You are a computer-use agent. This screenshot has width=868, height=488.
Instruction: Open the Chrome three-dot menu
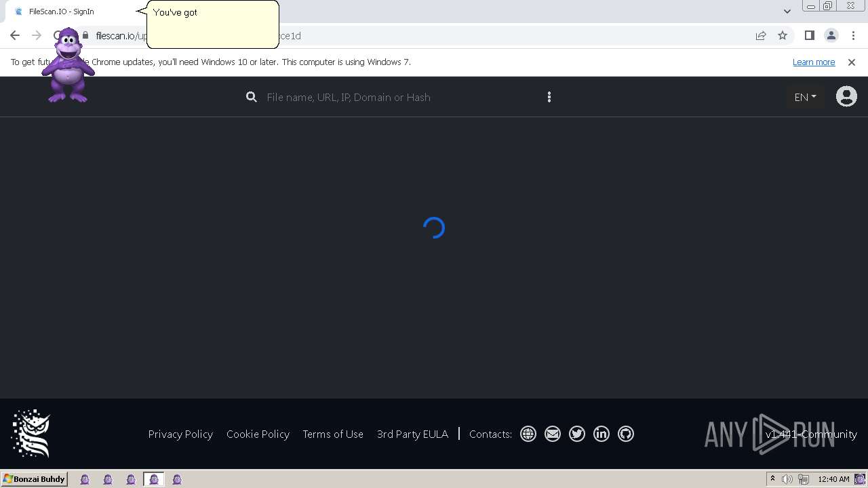click(x=853, y=35)
